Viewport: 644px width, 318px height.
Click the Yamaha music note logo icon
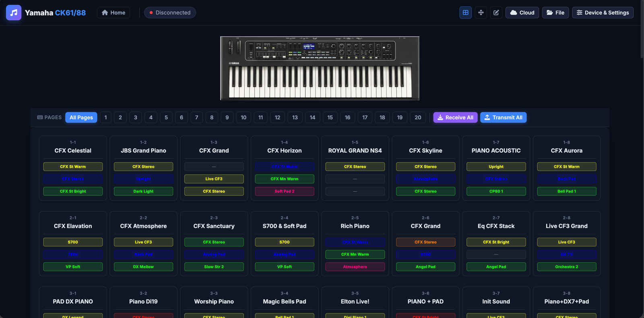click(14, 12)
